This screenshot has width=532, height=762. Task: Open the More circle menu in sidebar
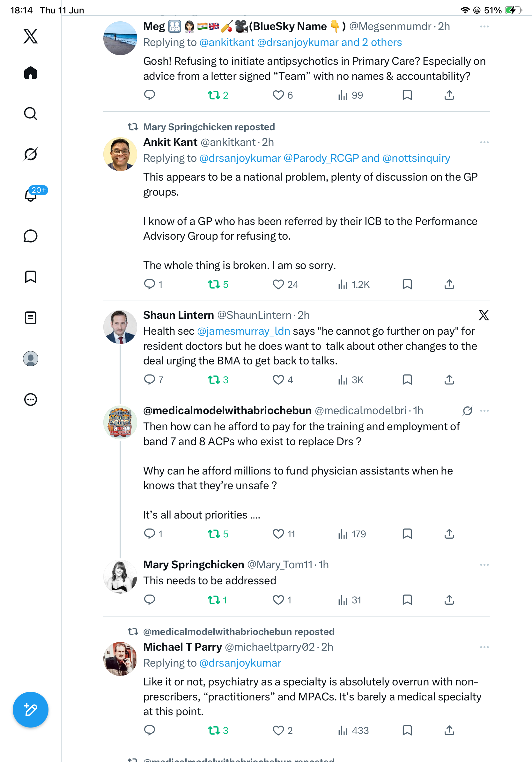(x=31, y=399)
